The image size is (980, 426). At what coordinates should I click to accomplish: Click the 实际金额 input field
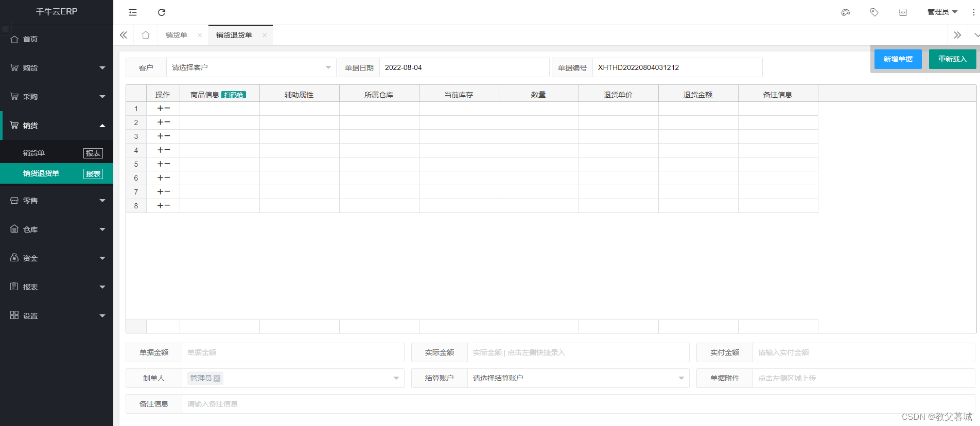coord(578,352)
